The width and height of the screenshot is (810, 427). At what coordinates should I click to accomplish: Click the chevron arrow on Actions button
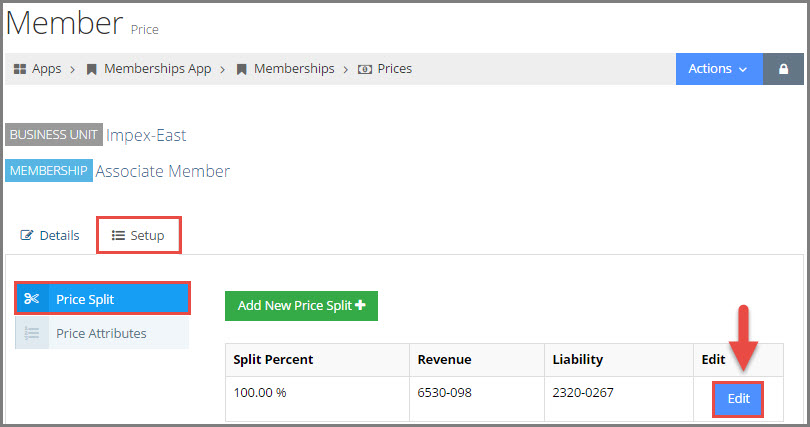pyautogui.click(x=743, y=69)
